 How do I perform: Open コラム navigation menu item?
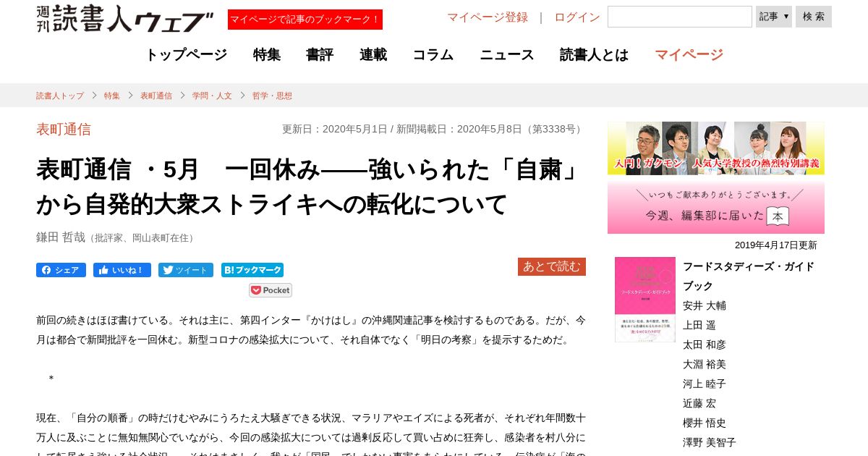tap(433, 54)
